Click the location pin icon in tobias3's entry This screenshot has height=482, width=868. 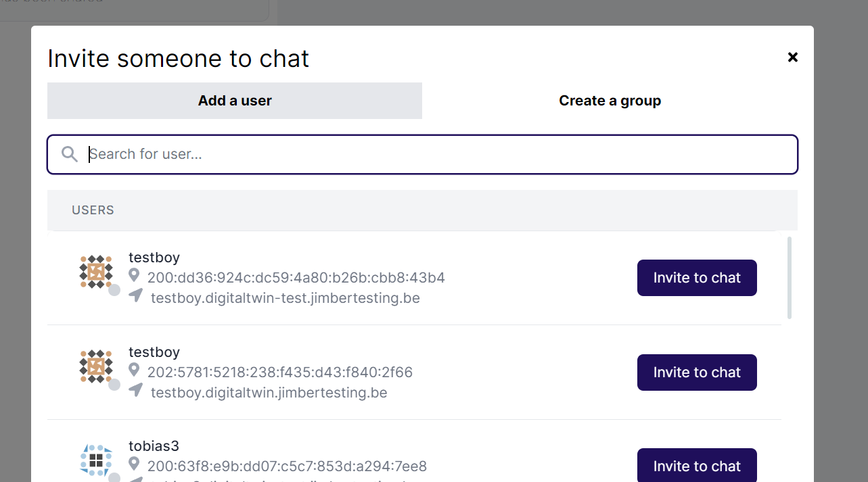(134, 464)
